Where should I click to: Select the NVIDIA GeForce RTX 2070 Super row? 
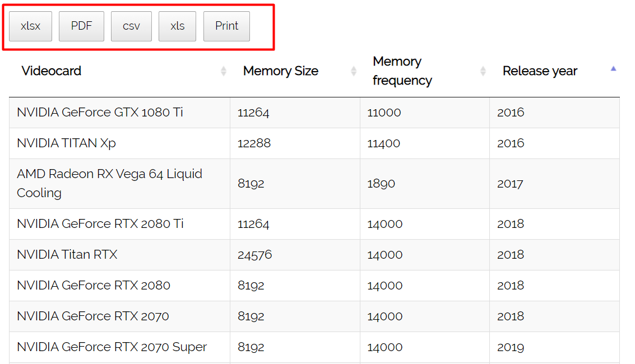pyautogui.click(x=314, y=347)
